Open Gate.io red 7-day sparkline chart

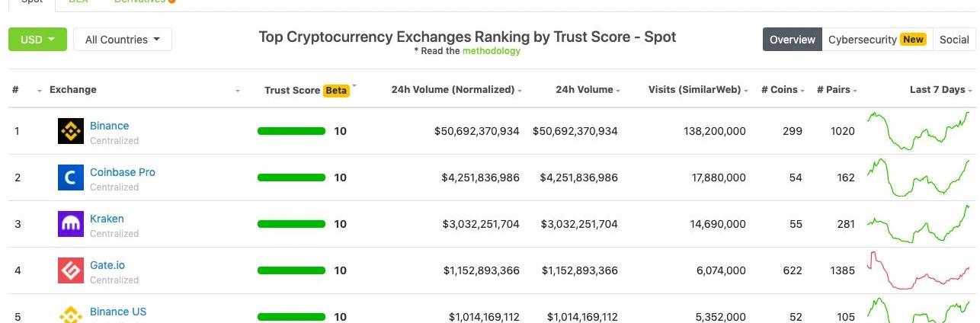coord(918,270)
